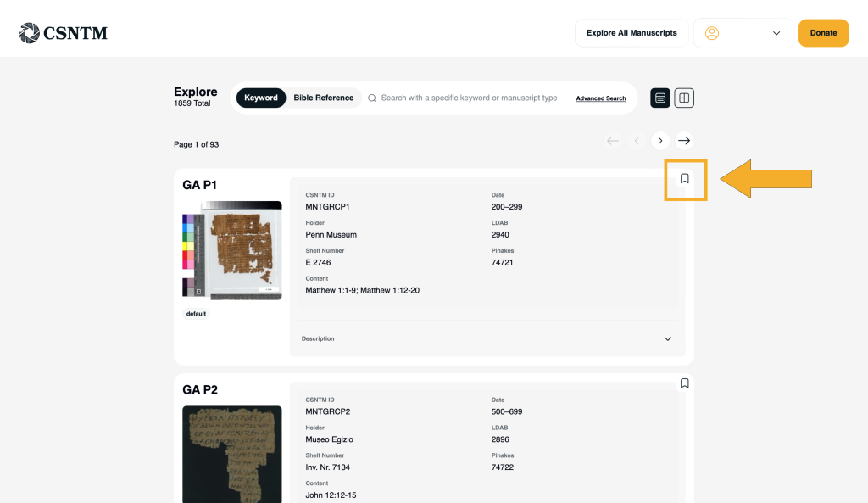Image resolution: width=868 pixels, height=503 pixels.
Task: Jump to the last results page
Action: tap(684, 141)
